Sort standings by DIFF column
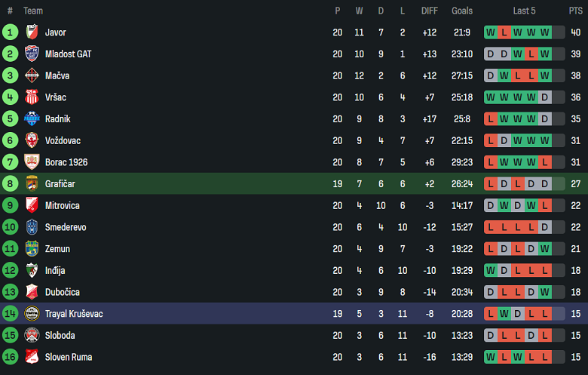 pyautogui.click(x=429, y=11)
